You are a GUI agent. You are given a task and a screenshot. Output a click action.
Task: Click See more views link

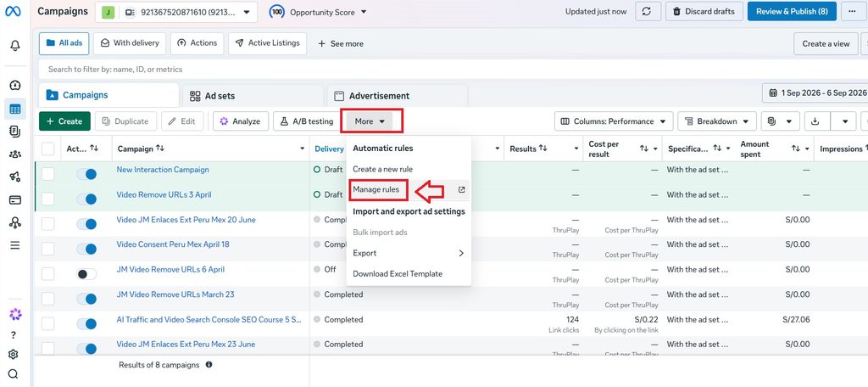(x=341, y=44)
